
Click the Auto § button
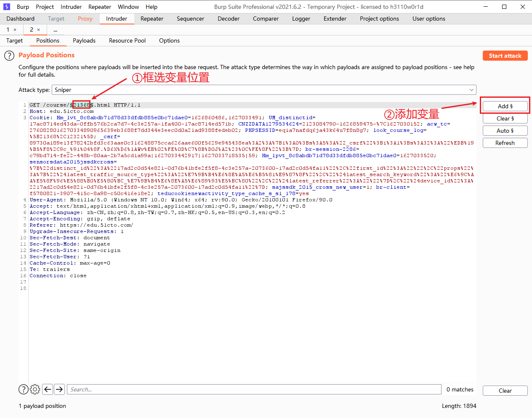pos(505,130)
